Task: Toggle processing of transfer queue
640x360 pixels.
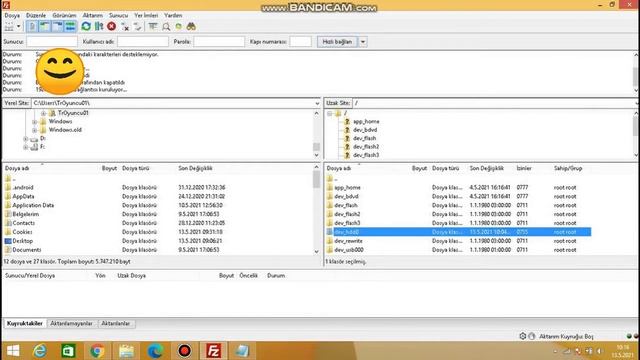Action: click(99, 27)
